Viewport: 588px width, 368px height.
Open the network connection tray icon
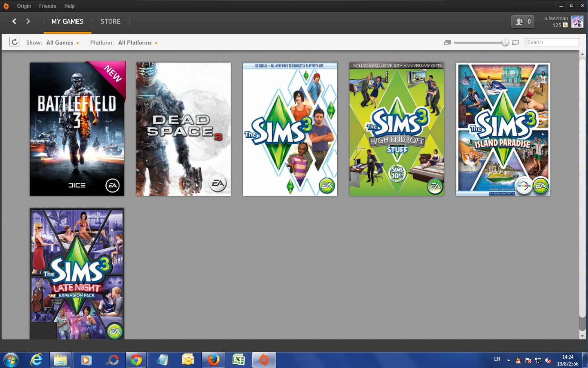click(x=538, y=360)
